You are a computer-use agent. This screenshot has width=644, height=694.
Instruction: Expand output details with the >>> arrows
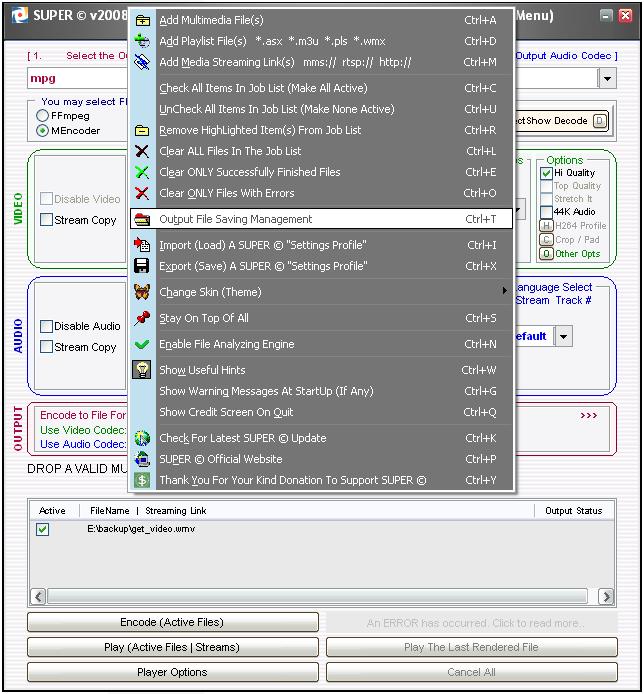coord(589,415)
